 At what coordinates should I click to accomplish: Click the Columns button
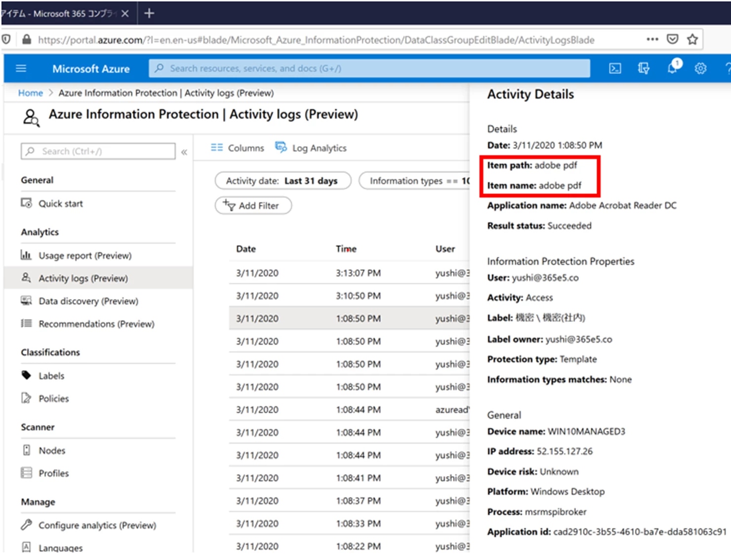pos(238,148)
